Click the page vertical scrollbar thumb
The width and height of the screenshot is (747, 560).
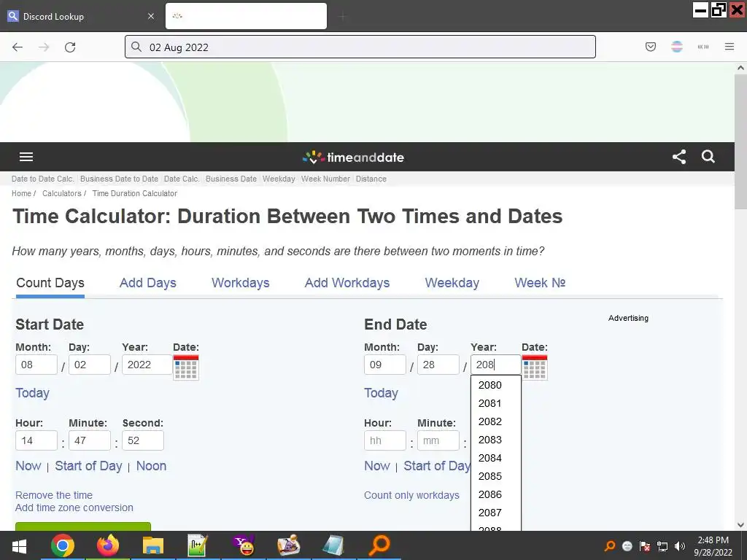pos(740,141)
